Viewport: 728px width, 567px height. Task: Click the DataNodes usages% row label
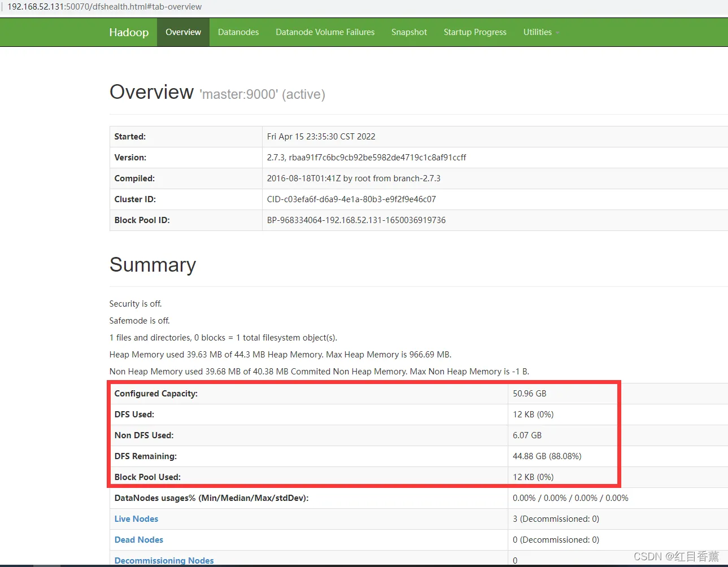[x=211, y=498]
